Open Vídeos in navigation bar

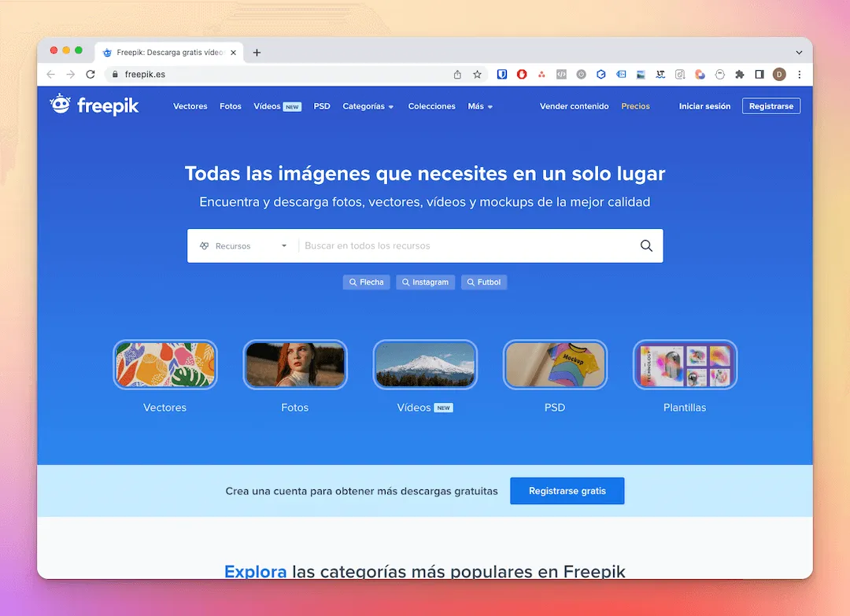[x=277, y=106]
